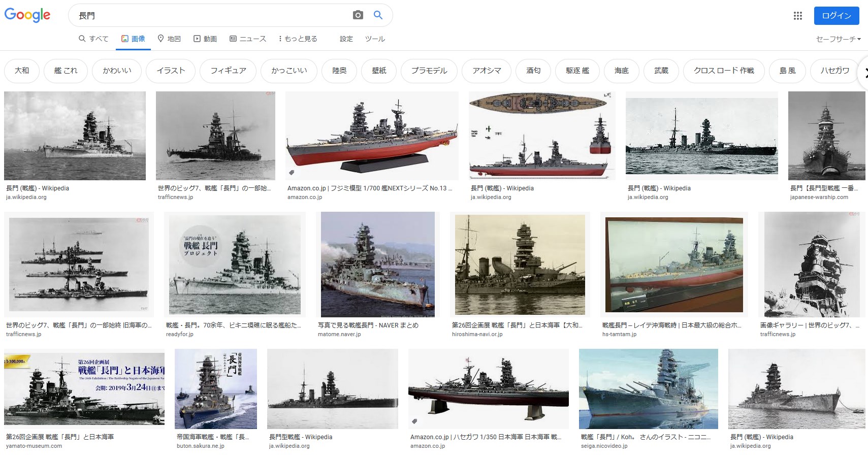
Task: Open the 地図 (Maps) tab
Action: pos(169,39)
